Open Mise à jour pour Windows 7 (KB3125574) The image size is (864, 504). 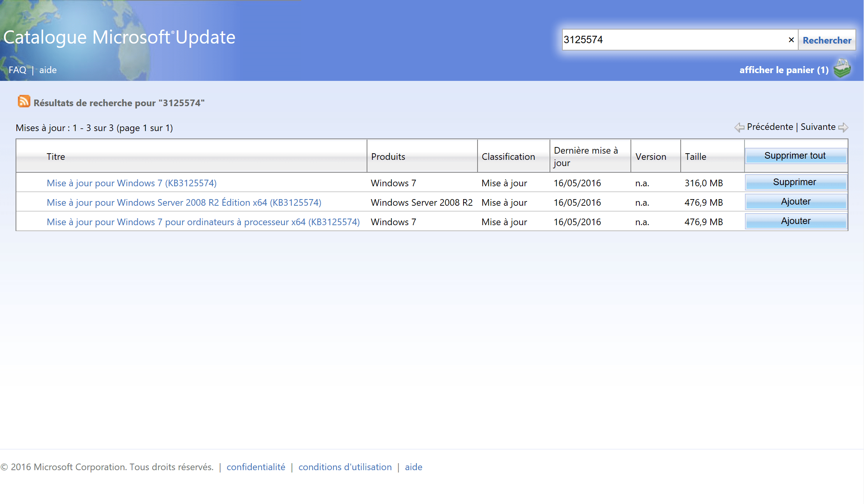coord(132,183)
